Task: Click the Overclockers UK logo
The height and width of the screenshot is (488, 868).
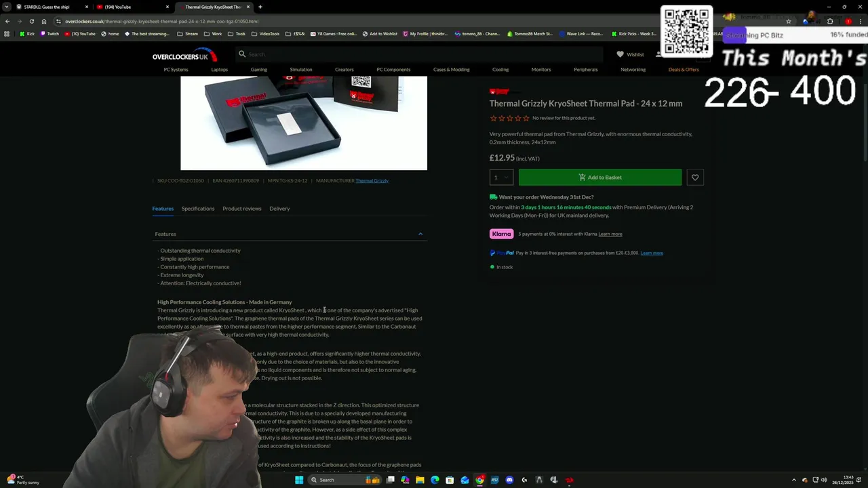Action: (x=184, y=55)
